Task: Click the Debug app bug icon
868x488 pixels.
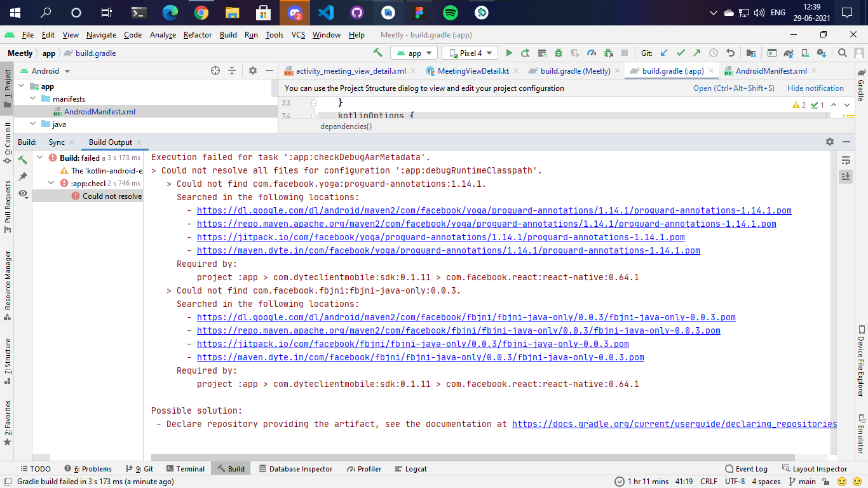Action: click(x=559, y=53)
